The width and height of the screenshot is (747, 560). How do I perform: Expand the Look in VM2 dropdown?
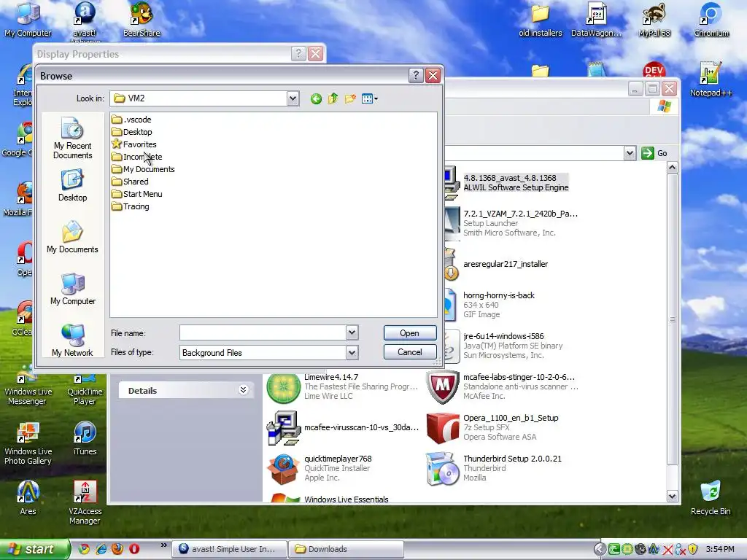tap(293, 98)
